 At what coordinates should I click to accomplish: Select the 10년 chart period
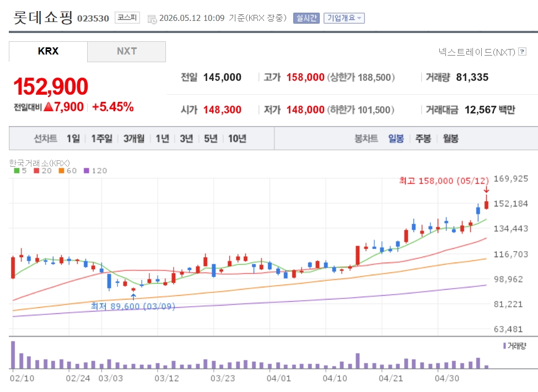click(237, 138)
